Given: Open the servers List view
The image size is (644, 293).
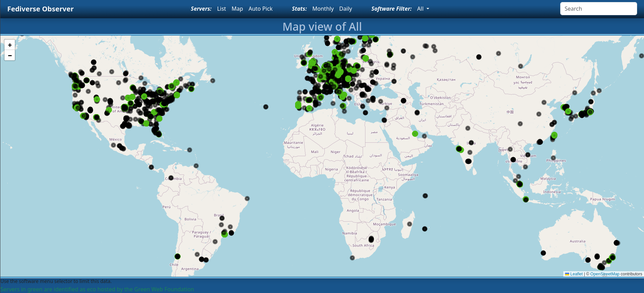Looking at the screenshot, I should pos(221,9).
